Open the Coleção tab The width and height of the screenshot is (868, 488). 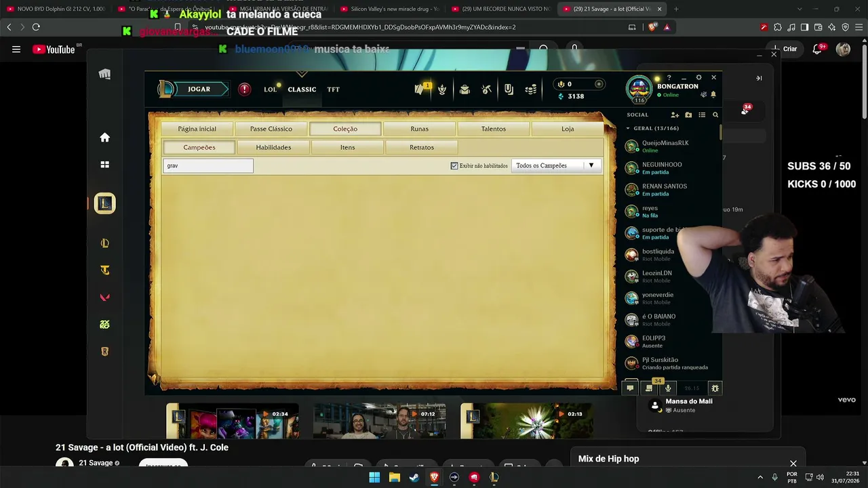[345, 129]
